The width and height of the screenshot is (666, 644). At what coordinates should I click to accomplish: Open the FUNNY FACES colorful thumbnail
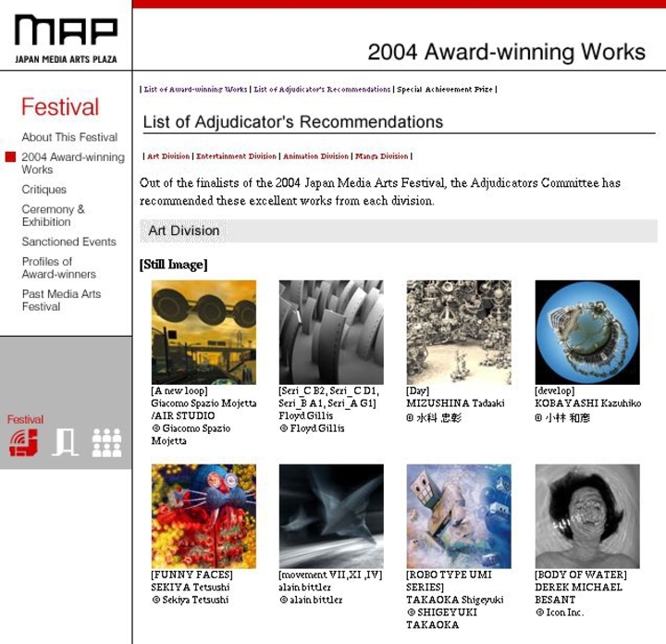click(x=203, y=516)
